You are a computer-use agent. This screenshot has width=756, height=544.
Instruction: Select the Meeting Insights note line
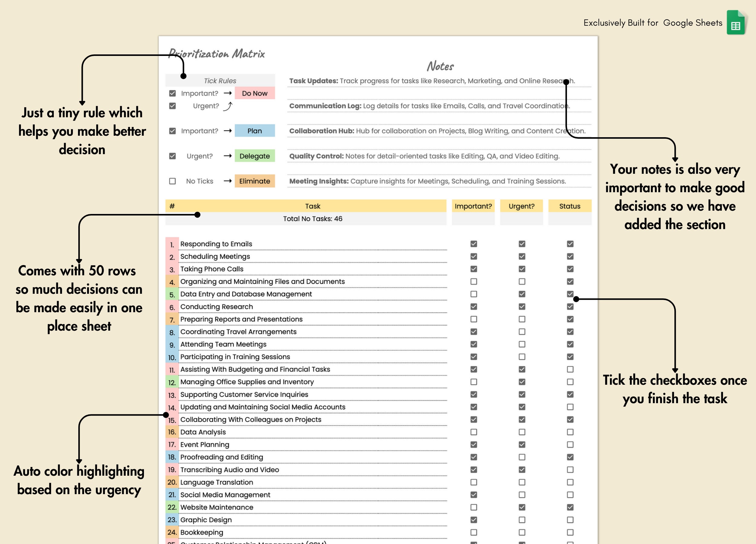tap(439, 181)
